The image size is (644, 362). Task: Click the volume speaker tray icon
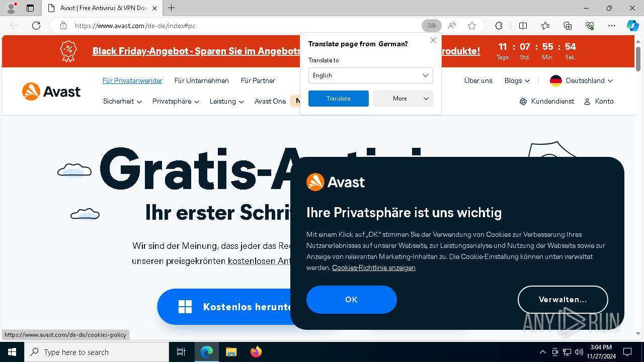(579, 352)
